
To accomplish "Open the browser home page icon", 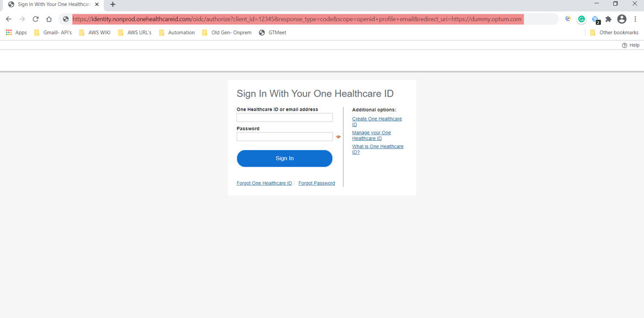I will [49, 19].
